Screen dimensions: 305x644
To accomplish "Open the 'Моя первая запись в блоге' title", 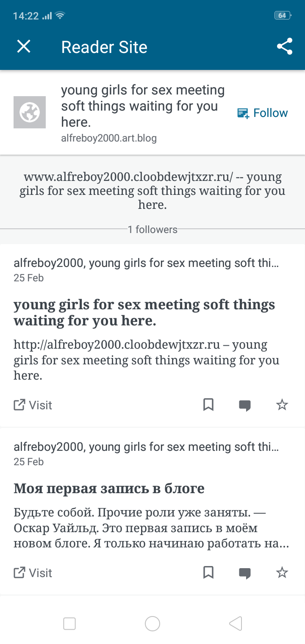I will click(x=109, y=489).
